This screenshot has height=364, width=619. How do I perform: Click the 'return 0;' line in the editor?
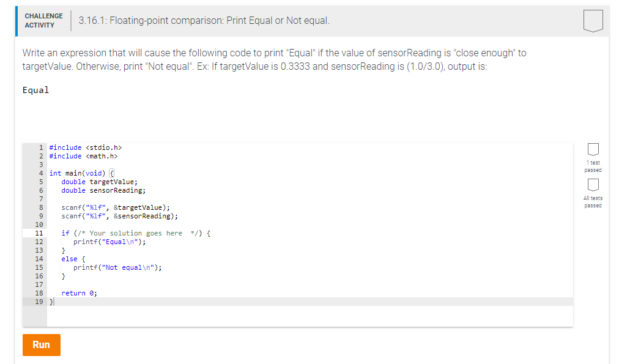(x=80, y=293)
